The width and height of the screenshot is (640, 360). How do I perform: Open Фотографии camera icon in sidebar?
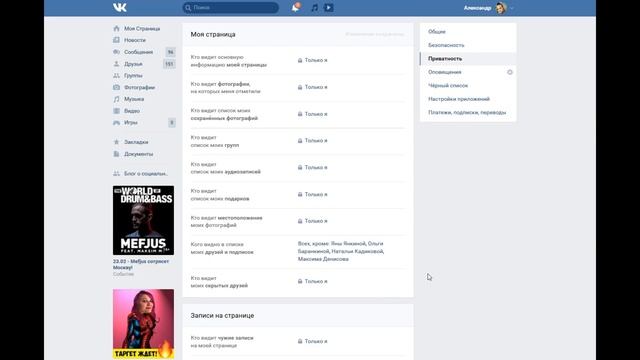[116, 87]
